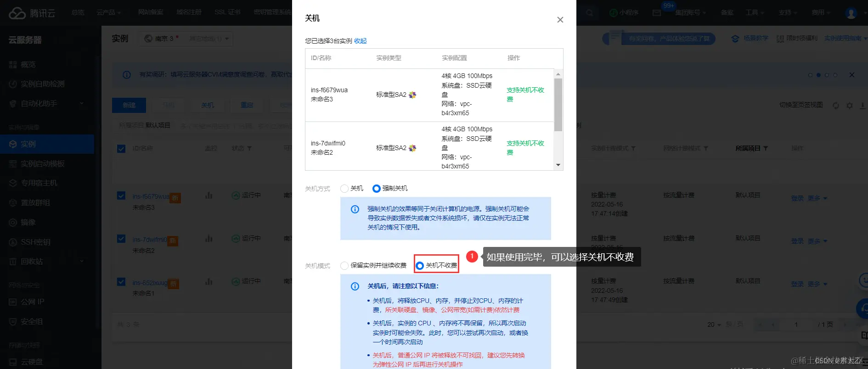Image resolution: width=868 pixels, height=369 pixels.
Task: Click the 新建 button
Action: click(x=129, y=105)
